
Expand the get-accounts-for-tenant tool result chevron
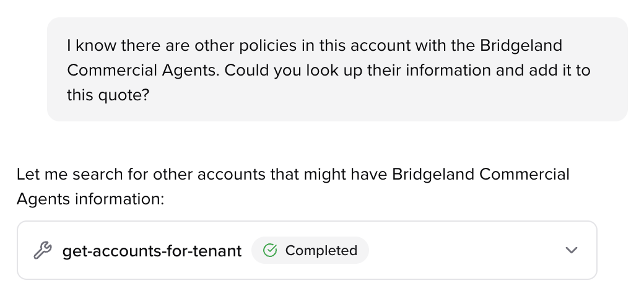572,251
